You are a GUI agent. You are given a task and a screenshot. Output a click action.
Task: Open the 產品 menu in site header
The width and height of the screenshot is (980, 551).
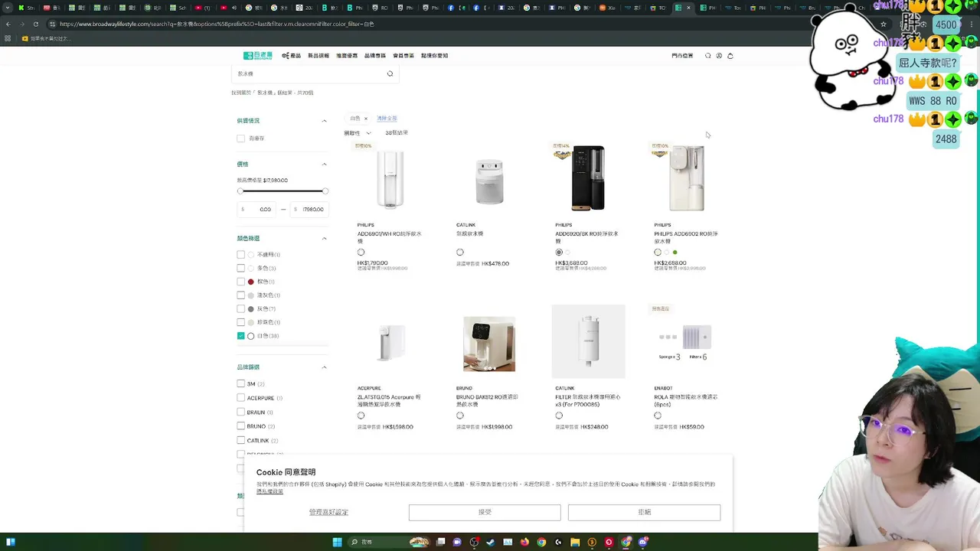pyautogui.click(x=291, y=56)
